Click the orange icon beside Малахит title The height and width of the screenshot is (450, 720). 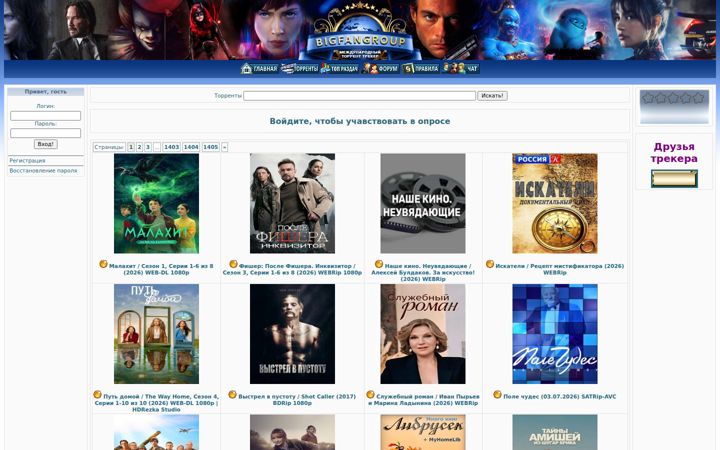103,264
